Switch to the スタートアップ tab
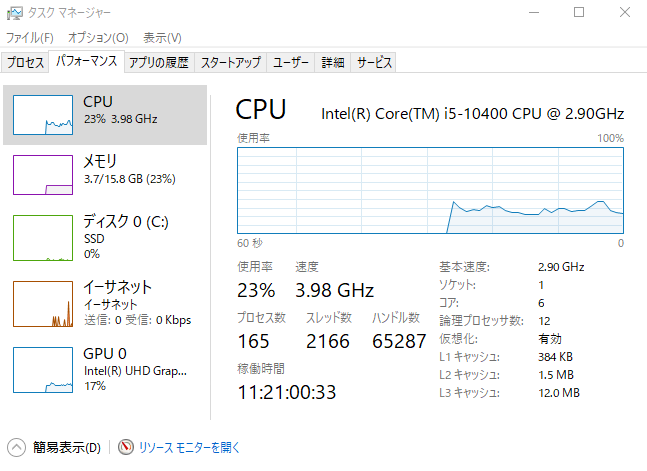647x471 pixels. (230, 62)
